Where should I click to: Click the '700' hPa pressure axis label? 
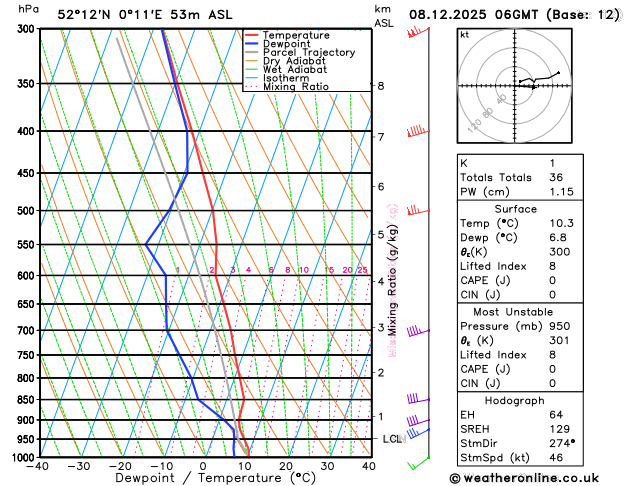[28, 331]
